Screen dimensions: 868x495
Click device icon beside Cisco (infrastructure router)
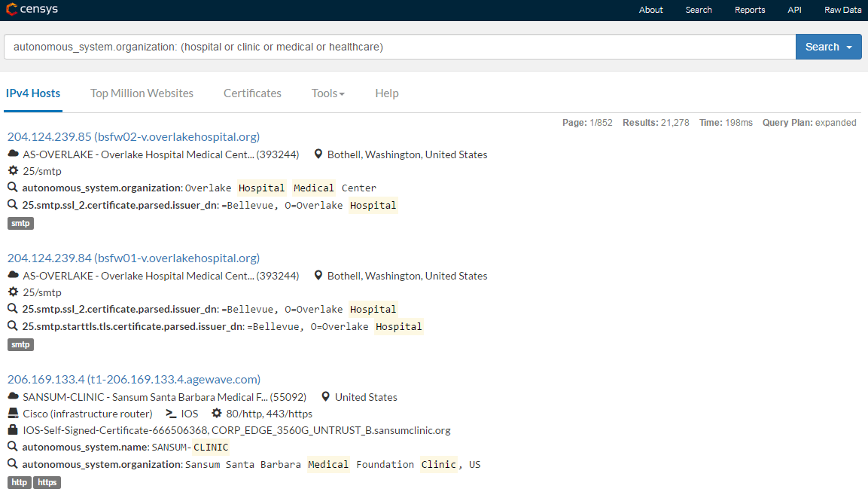pyautogui.click(x=14, y=414)
